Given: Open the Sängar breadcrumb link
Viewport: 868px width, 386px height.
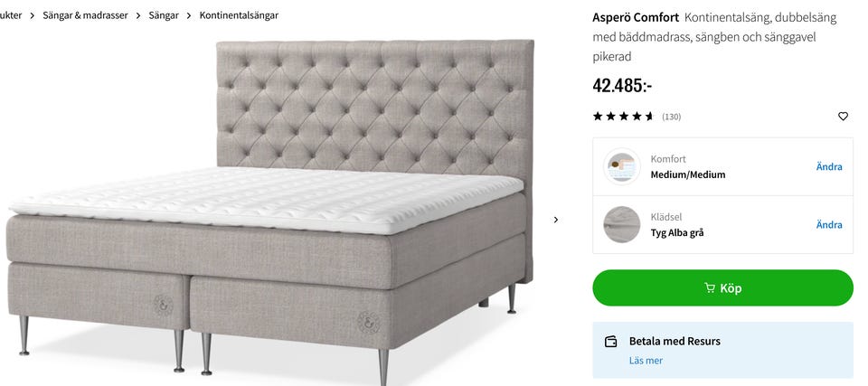Looking at the screenshot, I should pyautogui.click(x=164, y=15).
